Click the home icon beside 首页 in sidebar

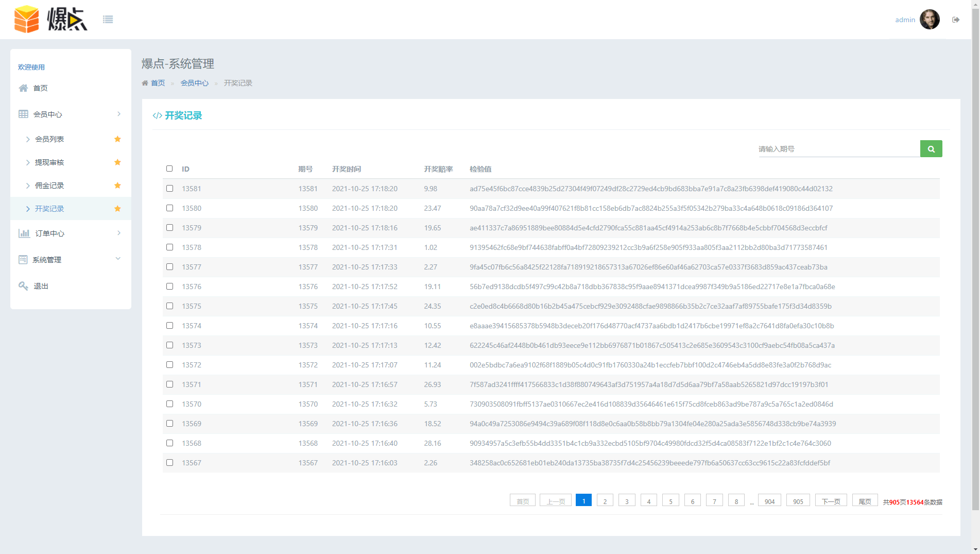point(23,88)
